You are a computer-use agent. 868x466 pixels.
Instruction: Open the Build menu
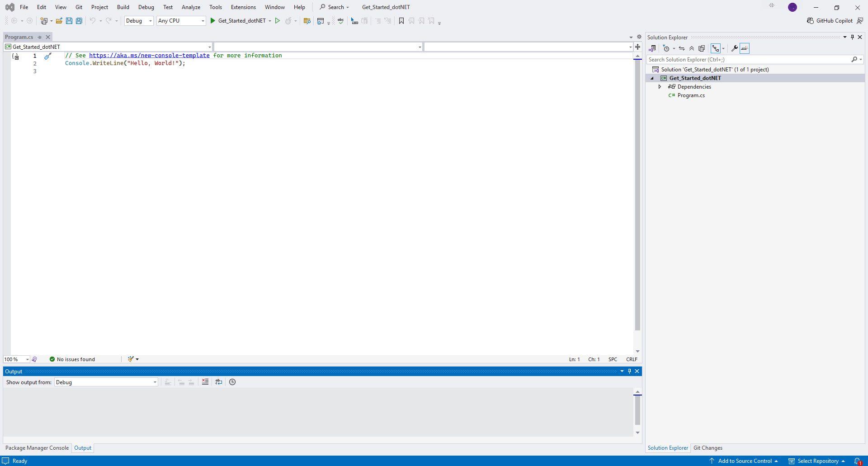pos(123,7)
